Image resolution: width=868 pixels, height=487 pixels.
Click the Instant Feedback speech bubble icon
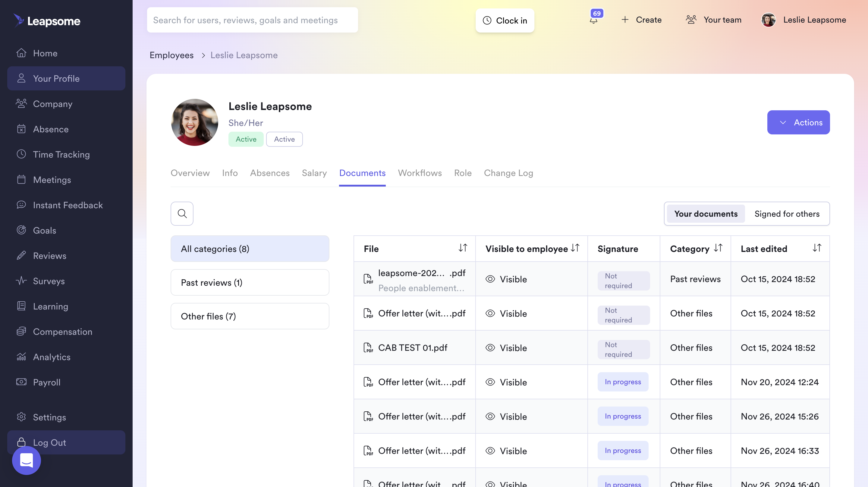coord(21,205)
